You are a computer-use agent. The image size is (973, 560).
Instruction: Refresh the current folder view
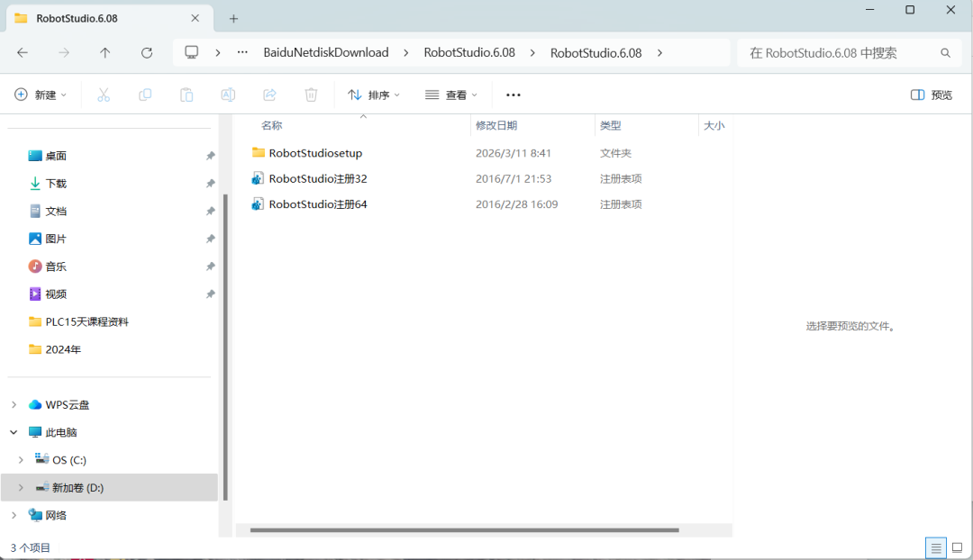coord(147,53)
